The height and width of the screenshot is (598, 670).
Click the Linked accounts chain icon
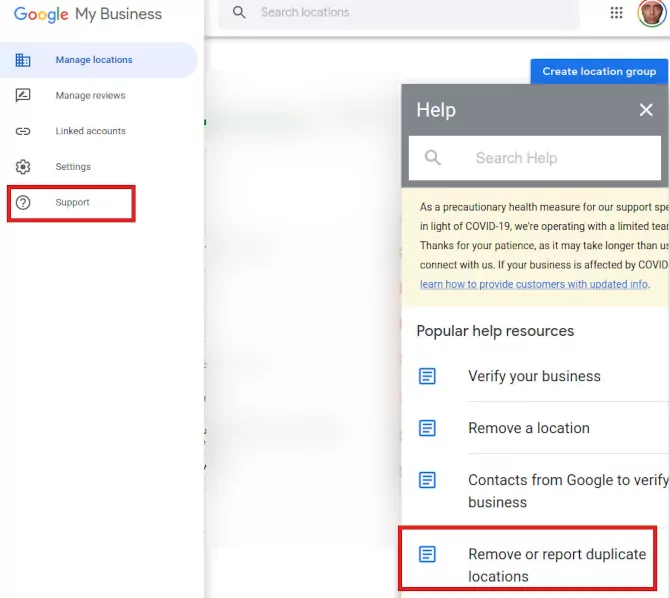[23, 131]
